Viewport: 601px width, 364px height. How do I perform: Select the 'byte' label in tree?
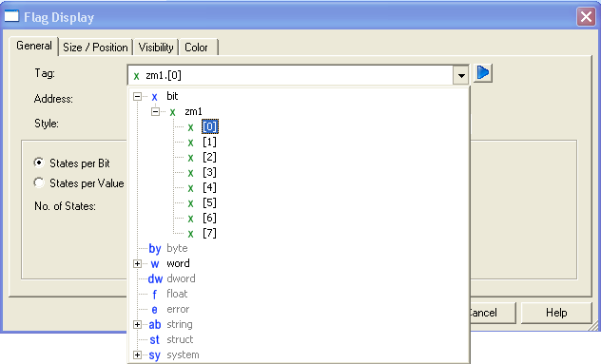click(x=177, y=248)
